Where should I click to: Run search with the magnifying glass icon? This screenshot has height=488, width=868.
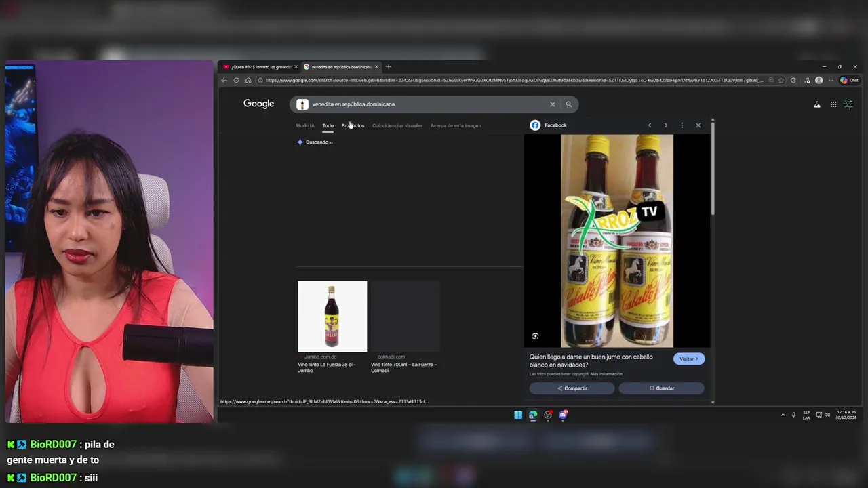coord(569,104)
